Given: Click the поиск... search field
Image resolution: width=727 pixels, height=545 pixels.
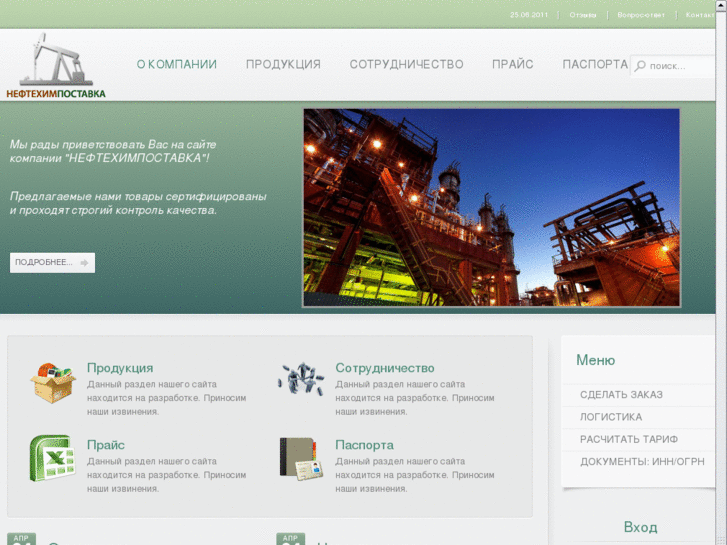Looking at the screenshot, I should coord(673,66).
